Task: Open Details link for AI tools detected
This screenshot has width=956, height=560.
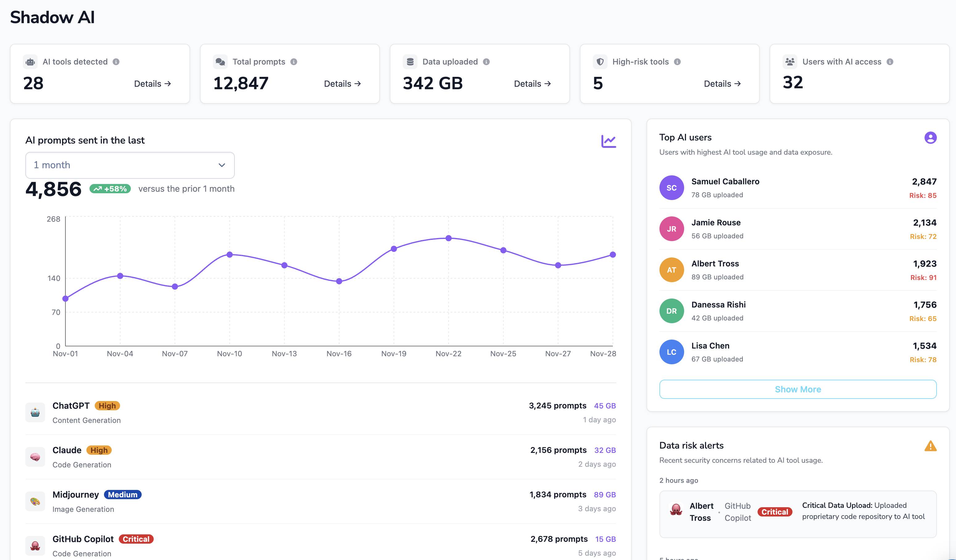Action: click(152, 84)
